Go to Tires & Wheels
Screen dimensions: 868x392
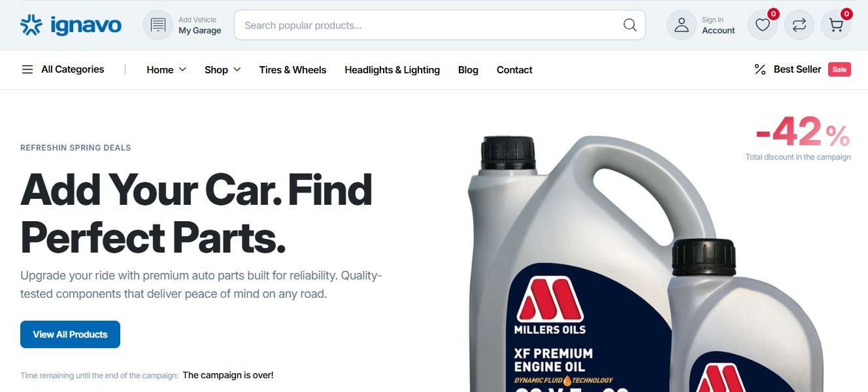coord(292,69)
